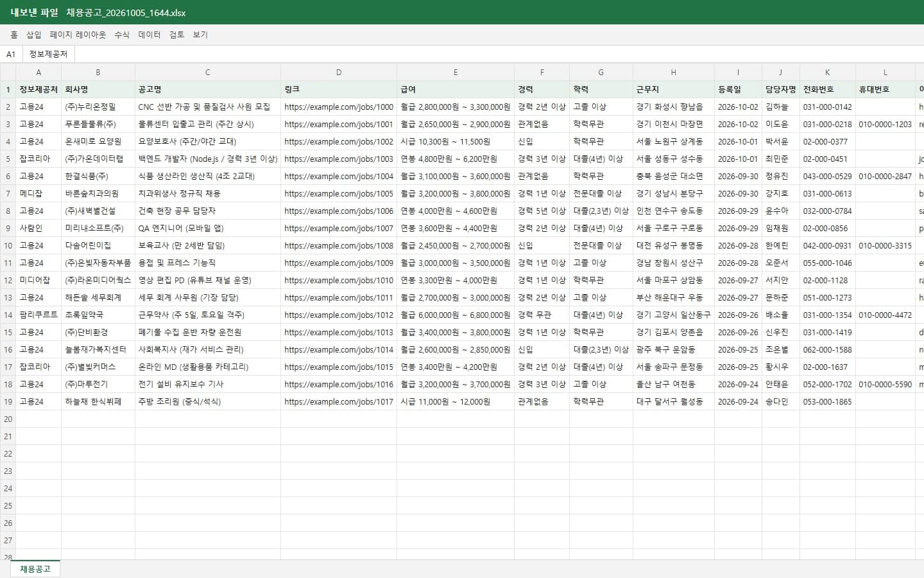
Task: Click phone number 043-000-0529
Action: coord(828,177)
